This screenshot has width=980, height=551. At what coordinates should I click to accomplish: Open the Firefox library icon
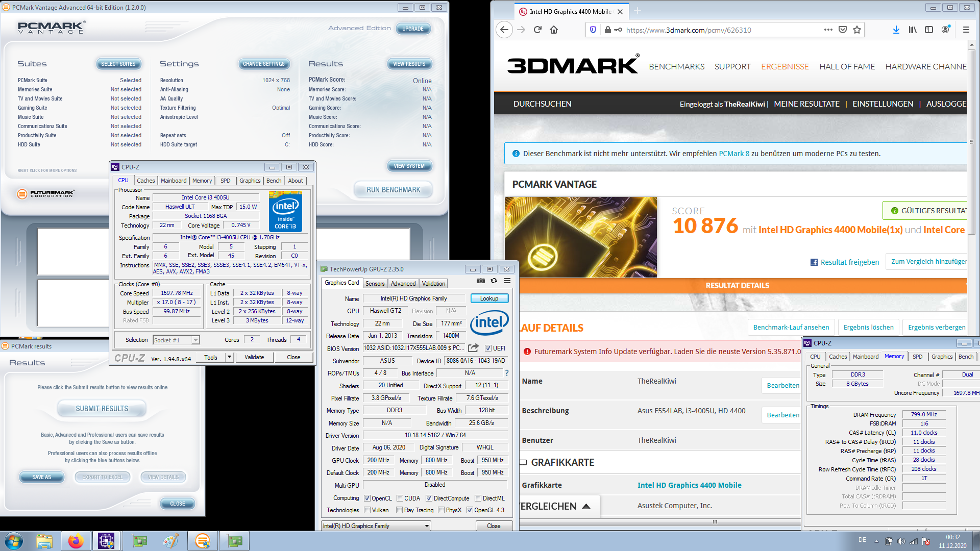(x=913, y=30)
